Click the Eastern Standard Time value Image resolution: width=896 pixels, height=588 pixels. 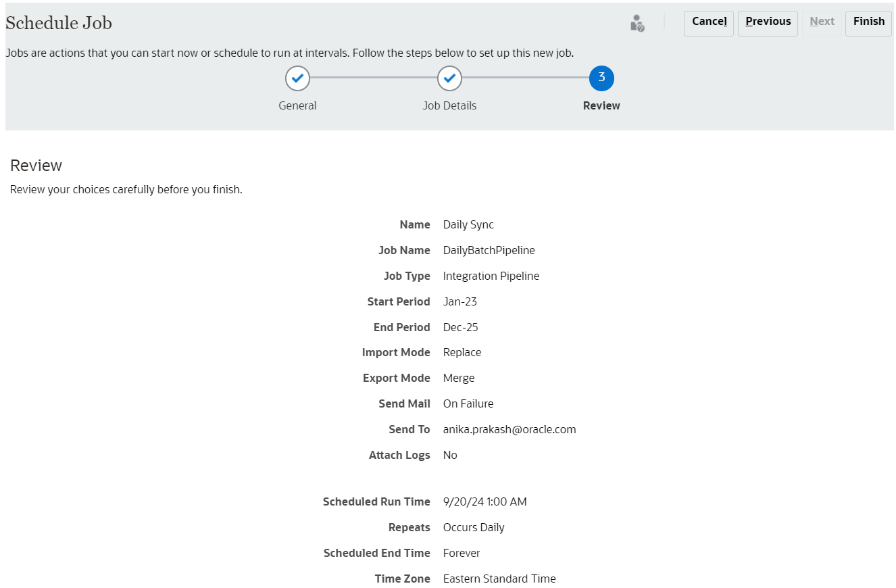click(x=499, y=579)
